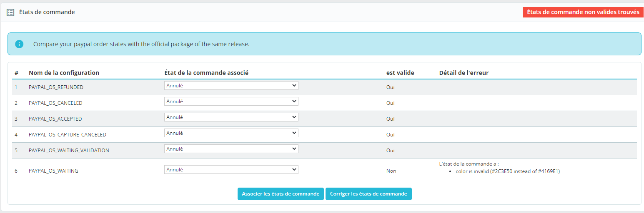Image resolution: width=644 pixels, height=213 pixels.
Task: Click the est valide column header
Action: click(x=400, y=73)
